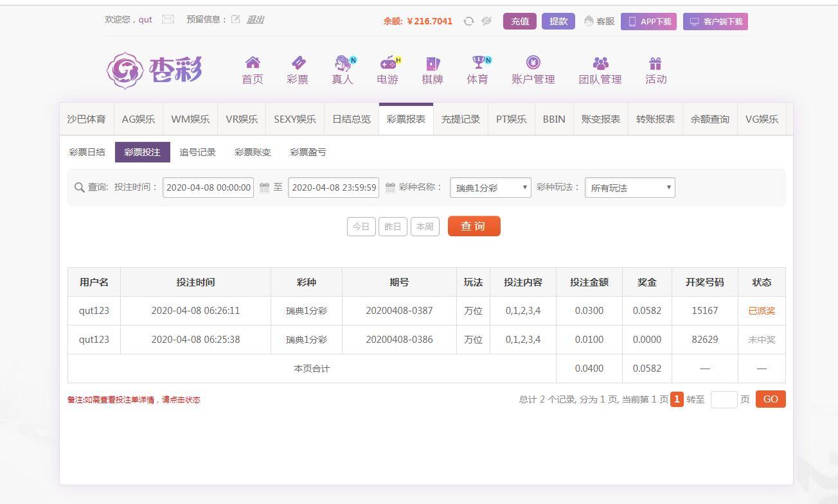Screen dimensions: 838x504
Task: Open 彩票账变 sub-tab
Action: coord(253,152)
